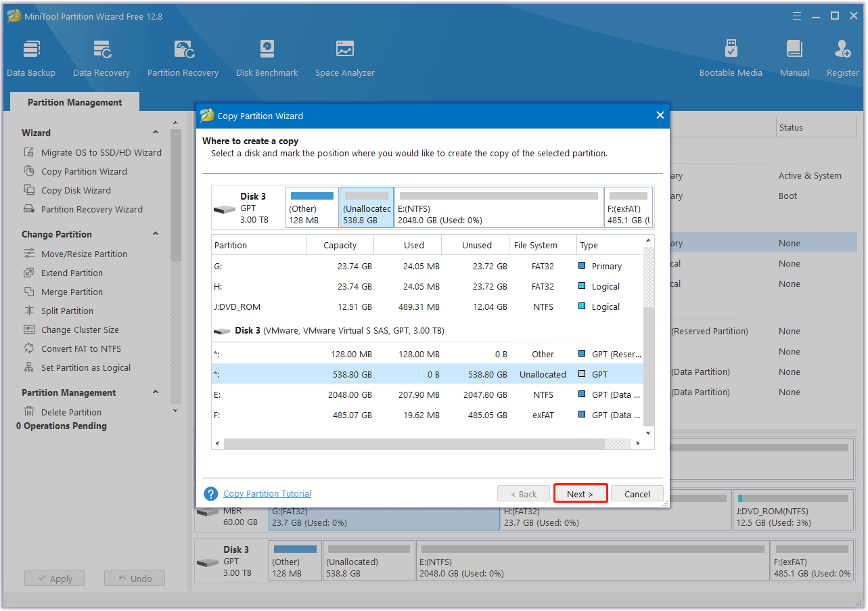Select the 128.00 MB Other partition row
Viewport: 868px width, 611px height.
click(x=427, y=354)
